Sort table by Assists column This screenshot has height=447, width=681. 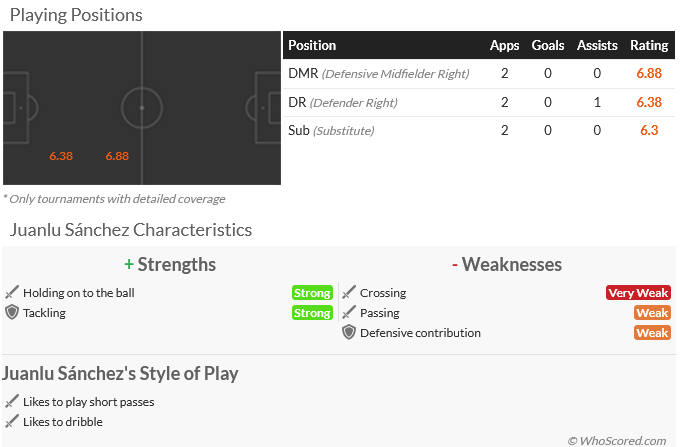coord(597,45)
